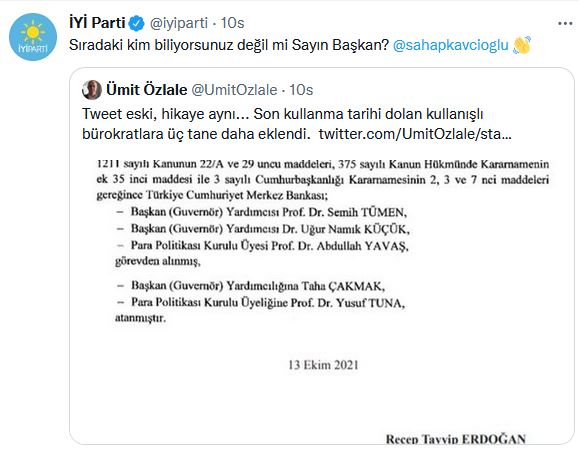579x456 pixels.
Task: Open the quoted tweet's 10s timestamp
Action: click(301, 90)
